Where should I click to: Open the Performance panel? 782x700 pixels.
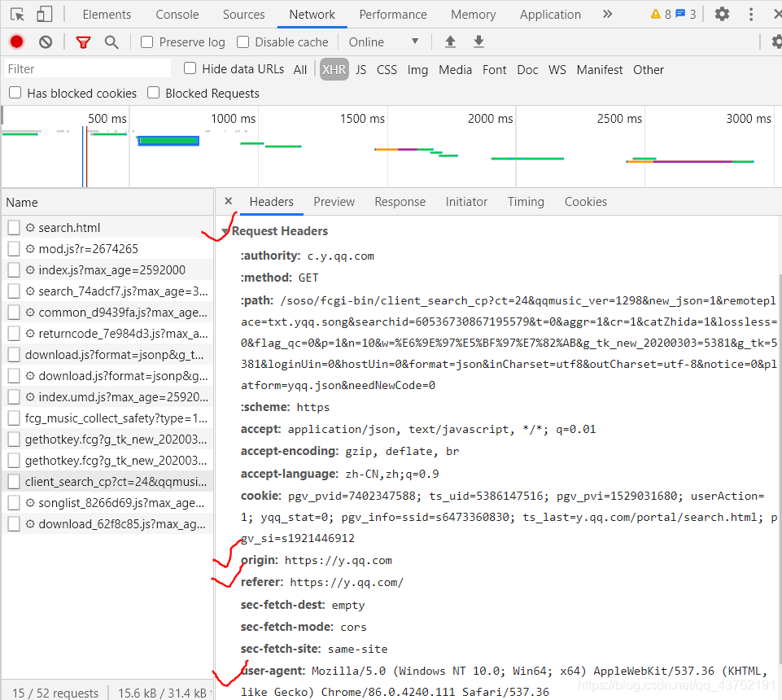[x=393, y=15]
